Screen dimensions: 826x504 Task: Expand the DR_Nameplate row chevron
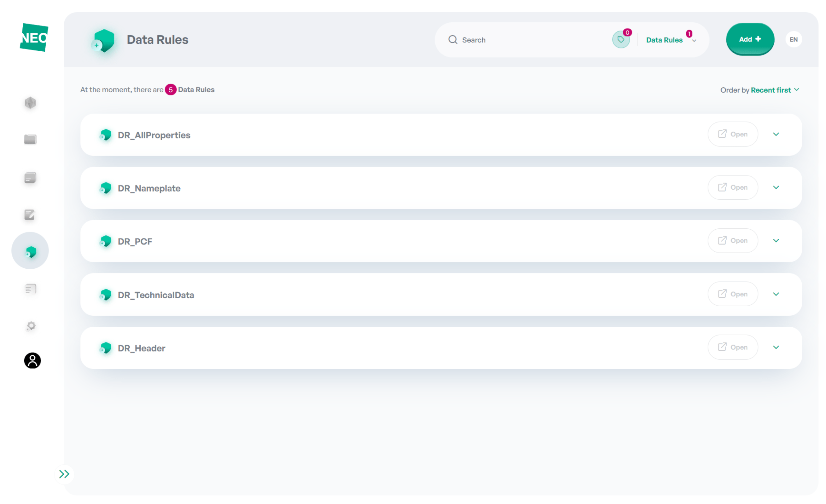(x=776, y=187)
